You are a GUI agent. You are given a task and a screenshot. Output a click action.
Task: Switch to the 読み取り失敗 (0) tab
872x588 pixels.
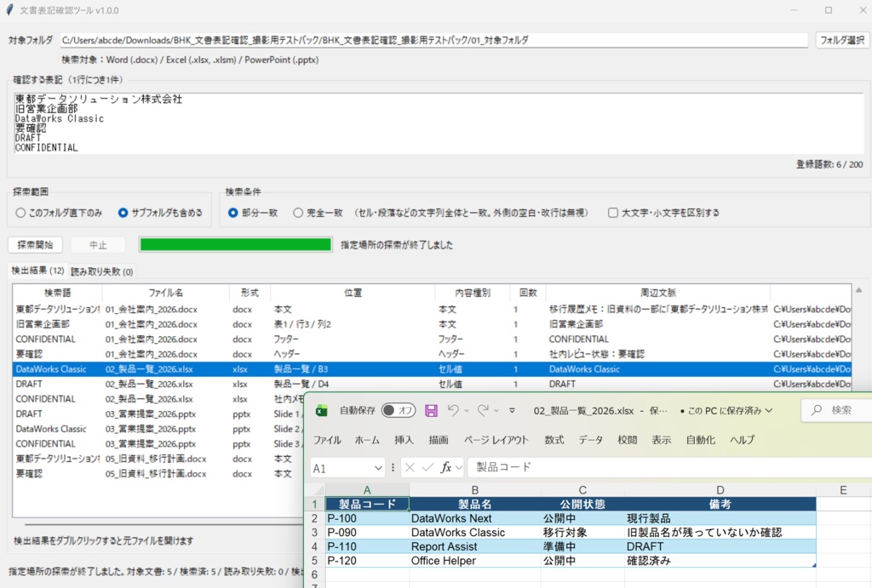[102, 271]
